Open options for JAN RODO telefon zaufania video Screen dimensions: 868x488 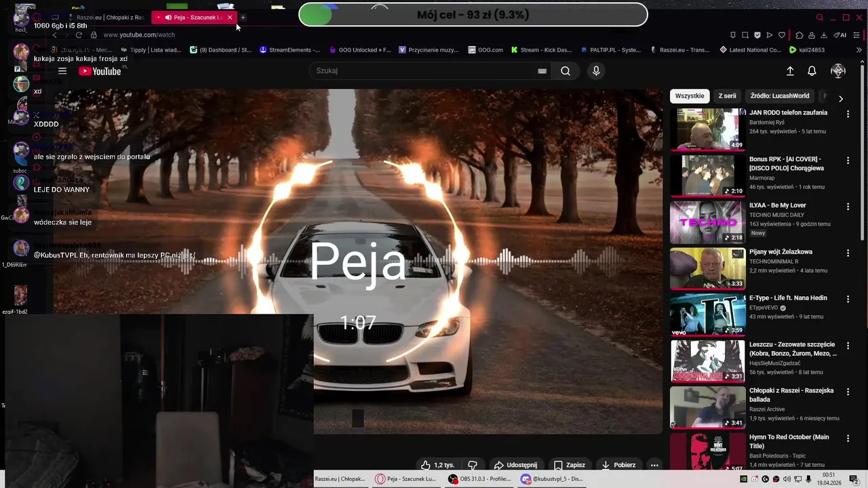(x=848, y=114)
